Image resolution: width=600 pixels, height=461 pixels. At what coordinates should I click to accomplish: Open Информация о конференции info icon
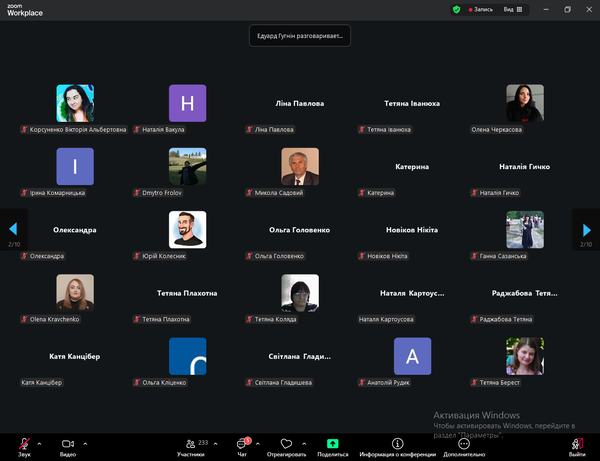click(x=398, y=443)
